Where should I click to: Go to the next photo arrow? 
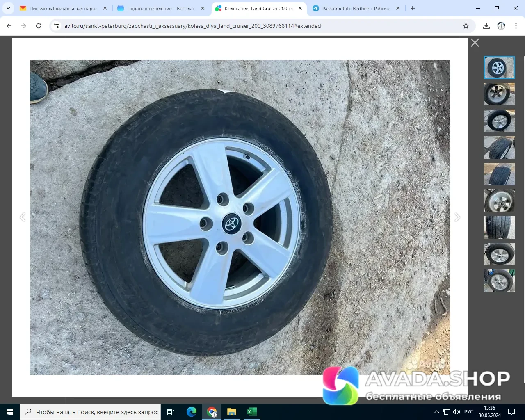(x=457, y=217)
